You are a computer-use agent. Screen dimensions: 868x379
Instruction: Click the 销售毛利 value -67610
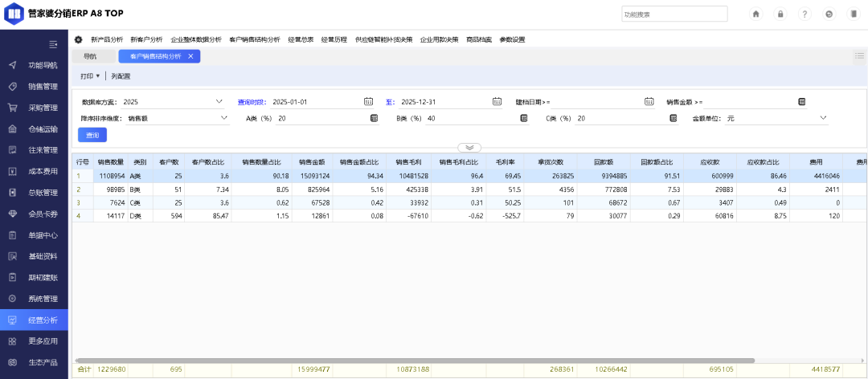point(417,216)
